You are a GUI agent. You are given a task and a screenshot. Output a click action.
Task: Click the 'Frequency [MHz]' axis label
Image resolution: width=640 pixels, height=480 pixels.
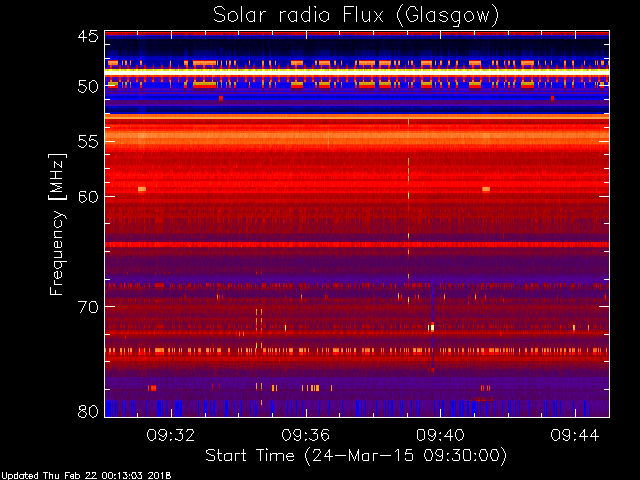(57, 224)
